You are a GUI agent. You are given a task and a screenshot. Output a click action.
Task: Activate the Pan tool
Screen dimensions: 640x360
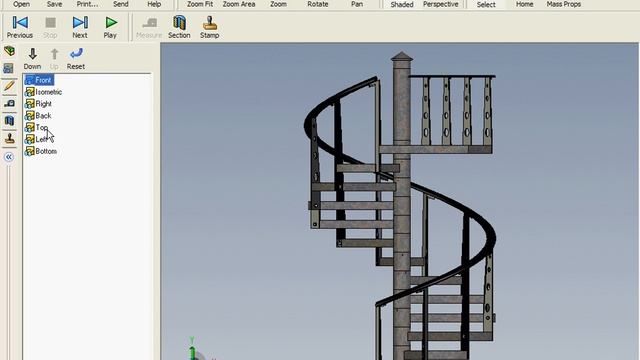pyautogui.click(x=357, y=4)
